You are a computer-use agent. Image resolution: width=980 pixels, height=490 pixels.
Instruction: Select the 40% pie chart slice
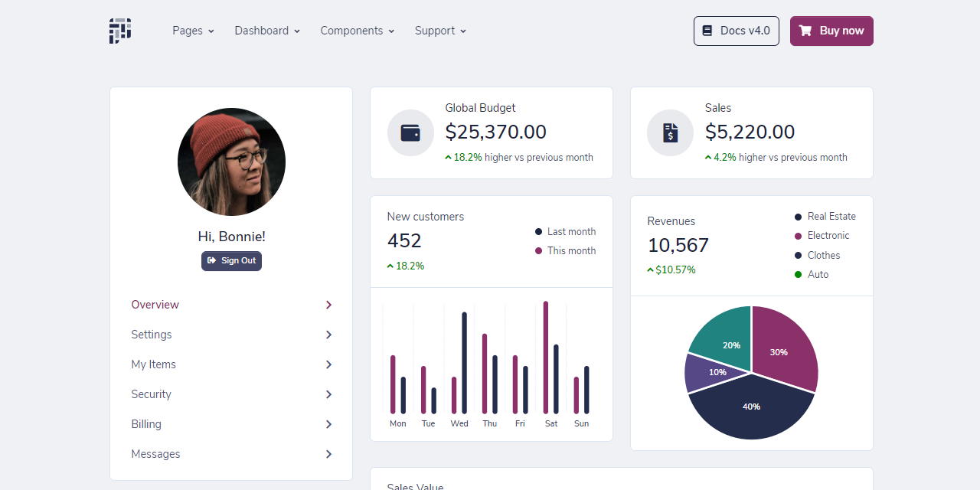(x=751, y=407)
